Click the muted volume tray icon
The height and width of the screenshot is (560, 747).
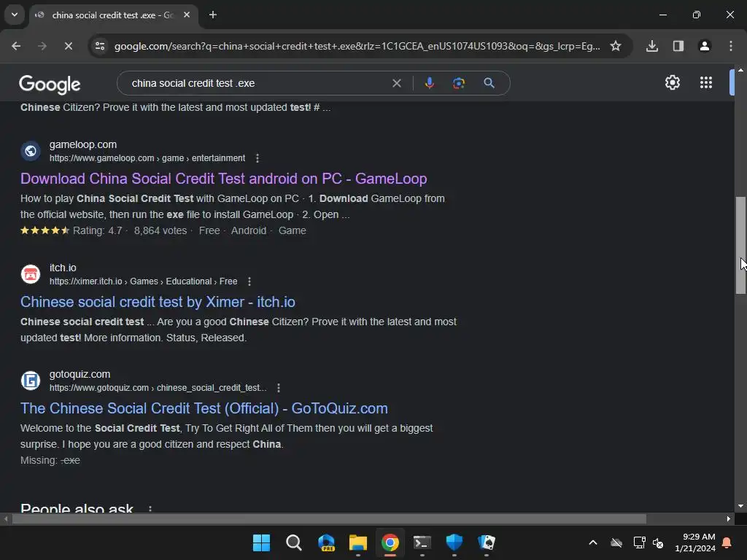(658, 542)
